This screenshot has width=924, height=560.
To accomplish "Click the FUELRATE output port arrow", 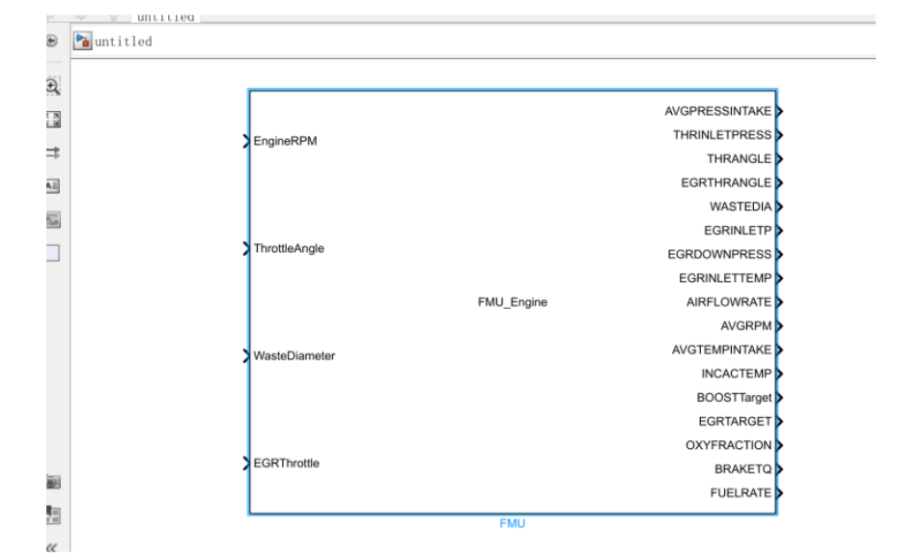I will point(778,493).
